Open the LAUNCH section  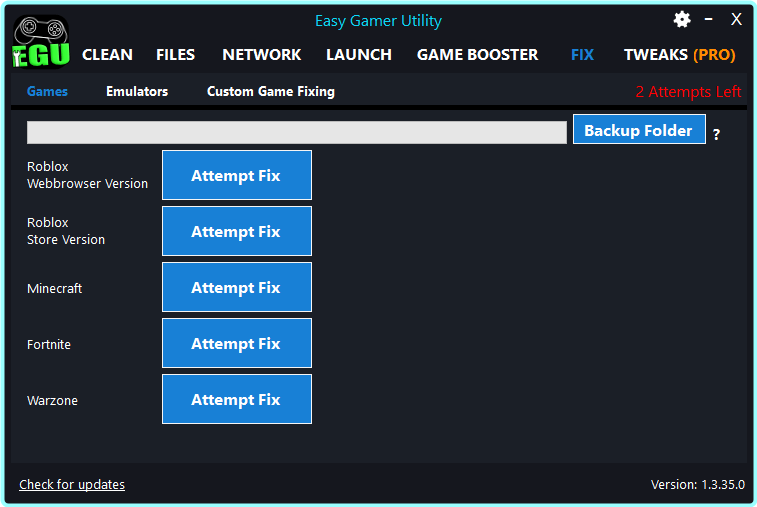[358, 55]
